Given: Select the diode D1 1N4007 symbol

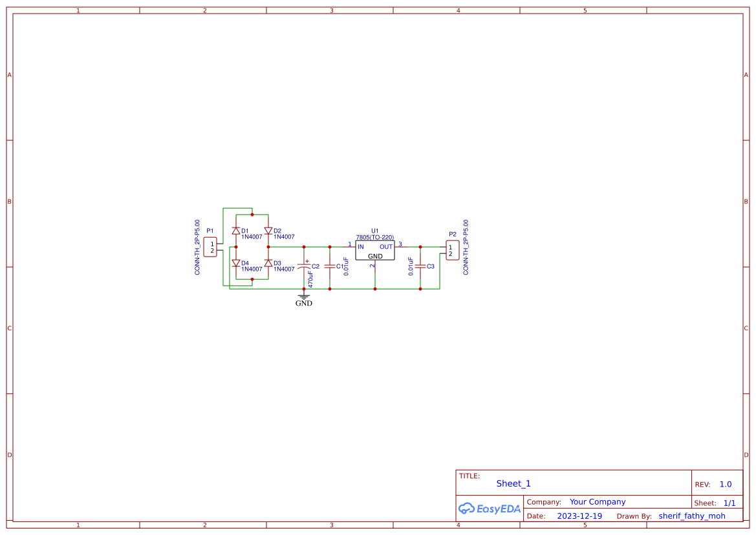Looking at the screenshot, I should 236,231.
